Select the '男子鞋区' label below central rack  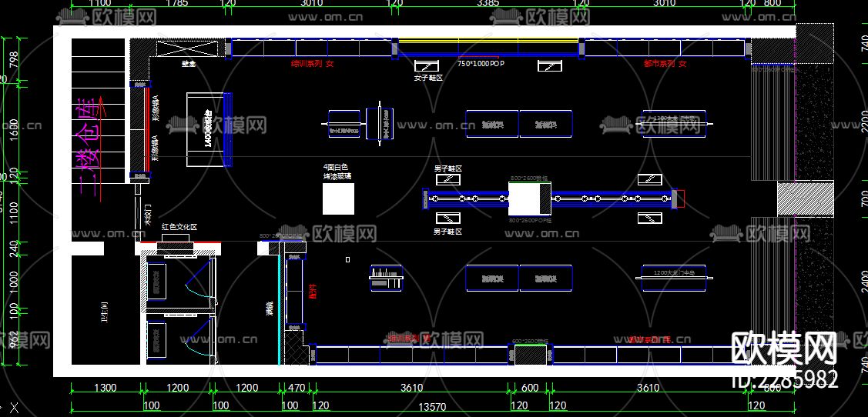pos(447,232)
